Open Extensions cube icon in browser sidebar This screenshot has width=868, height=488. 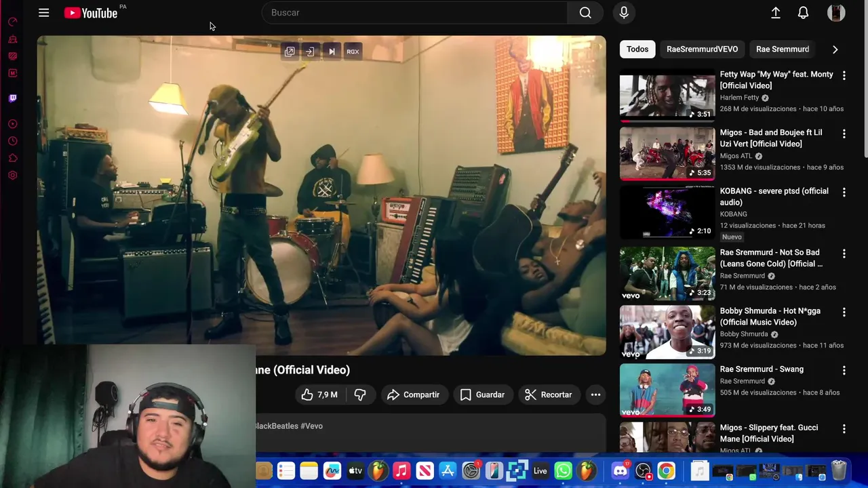(12, 159)
